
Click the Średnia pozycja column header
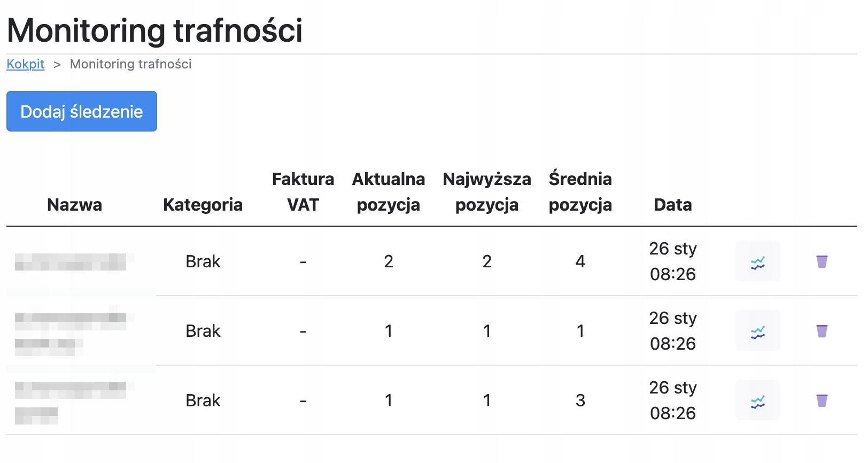pos(580,192)
